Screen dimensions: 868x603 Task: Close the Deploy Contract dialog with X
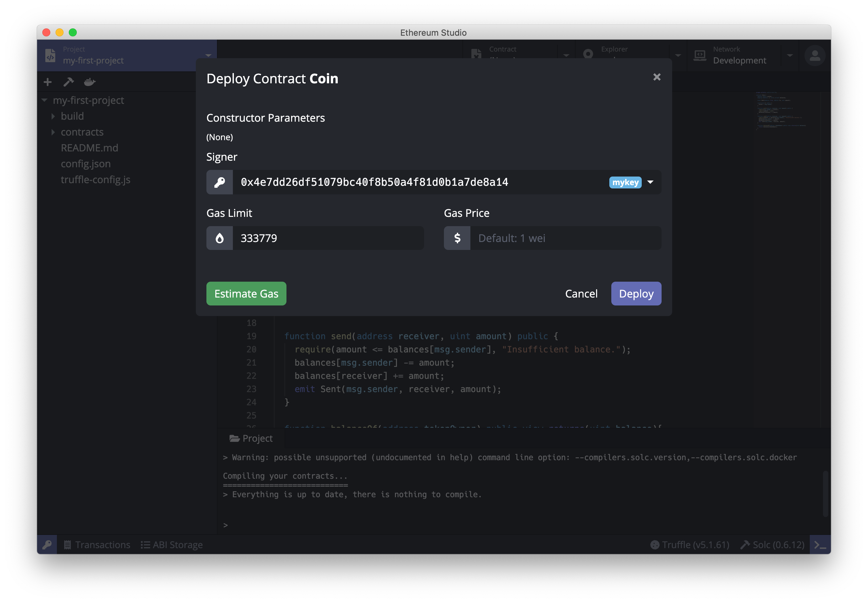pos(657,77)
